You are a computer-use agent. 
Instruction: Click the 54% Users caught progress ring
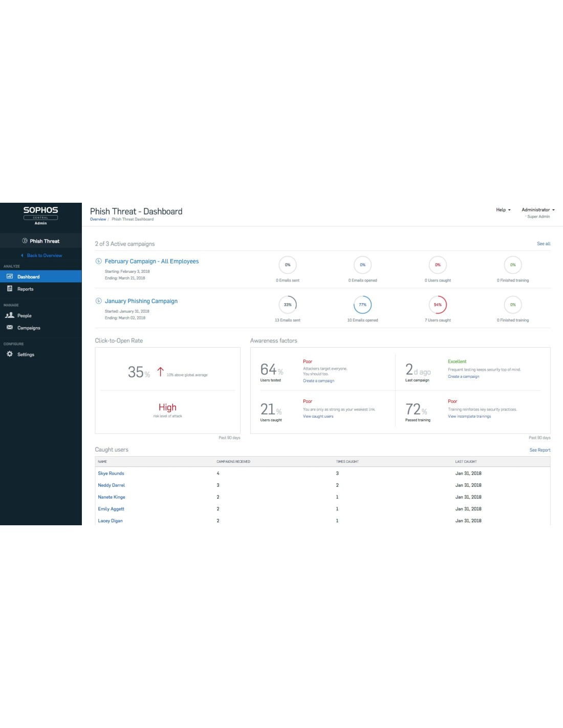tap(438, 305)
